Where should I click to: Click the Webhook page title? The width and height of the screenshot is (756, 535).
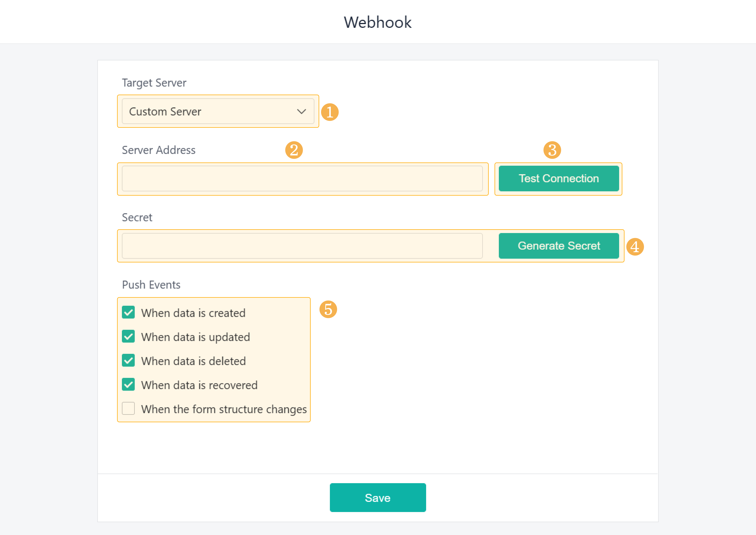pos(378,22)
